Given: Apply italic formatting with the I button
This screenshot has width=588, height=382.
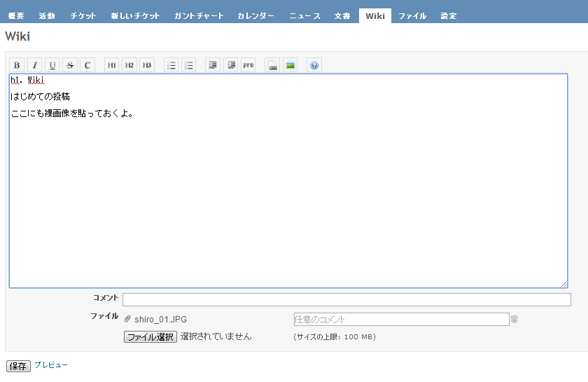Looking at the screenshot, I should tap(34, 65).
